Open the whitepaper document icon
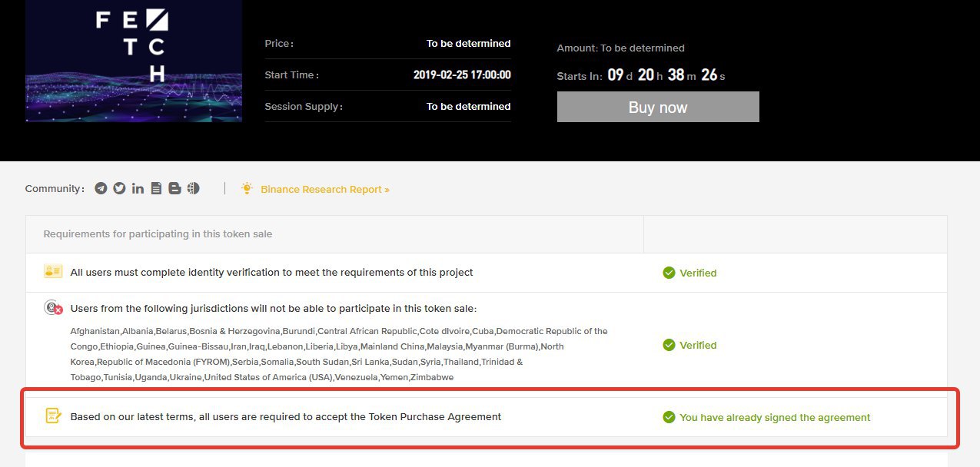 156,188
